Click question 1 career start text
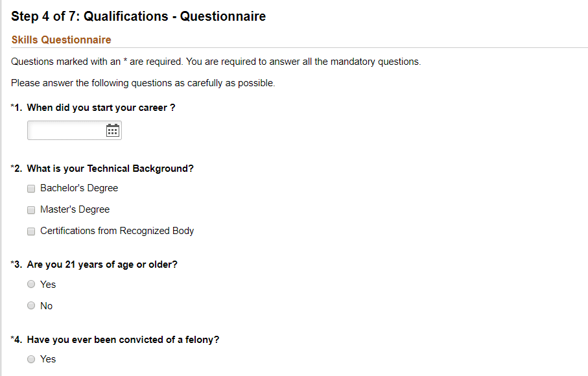The width and height of the screenshot is (588, 376). pyautogui.click(x=101, y=108)
